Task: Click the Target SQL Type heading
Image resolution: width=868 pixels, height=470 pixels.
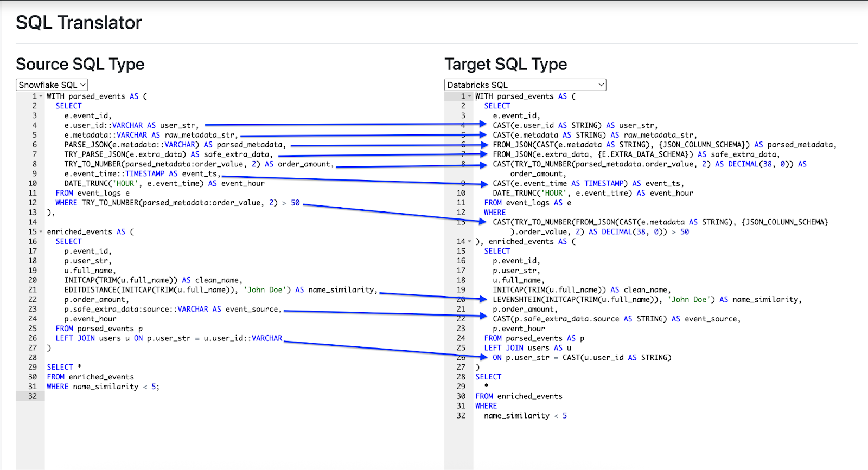Action: 506,64
